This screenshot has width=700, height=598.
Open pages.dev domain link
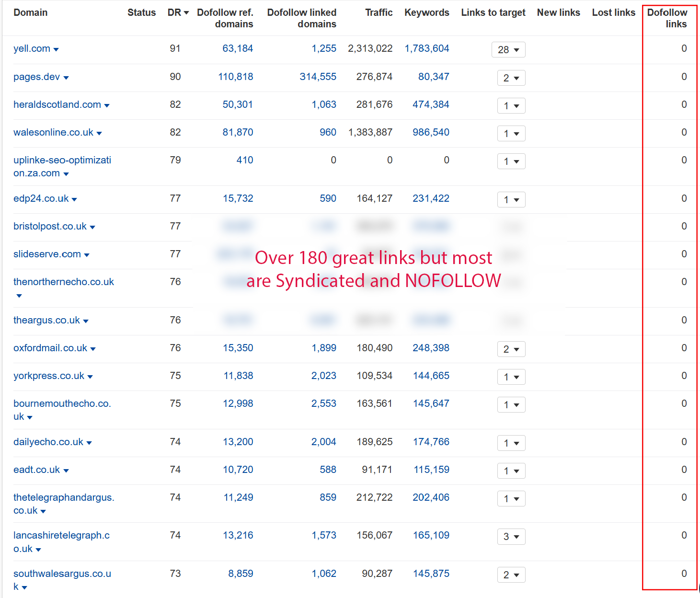click(x=37, y=77)
